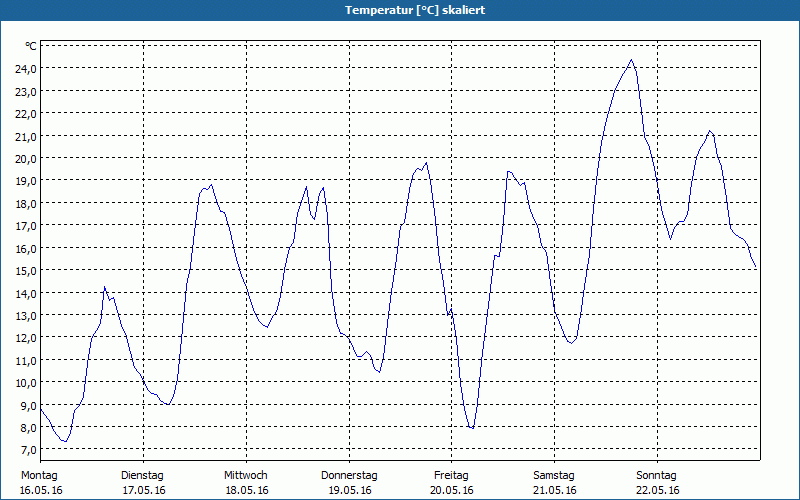Viewport: 800px width, 500px height.
Task: Click the °C unit label on axis
Action: 31,46
